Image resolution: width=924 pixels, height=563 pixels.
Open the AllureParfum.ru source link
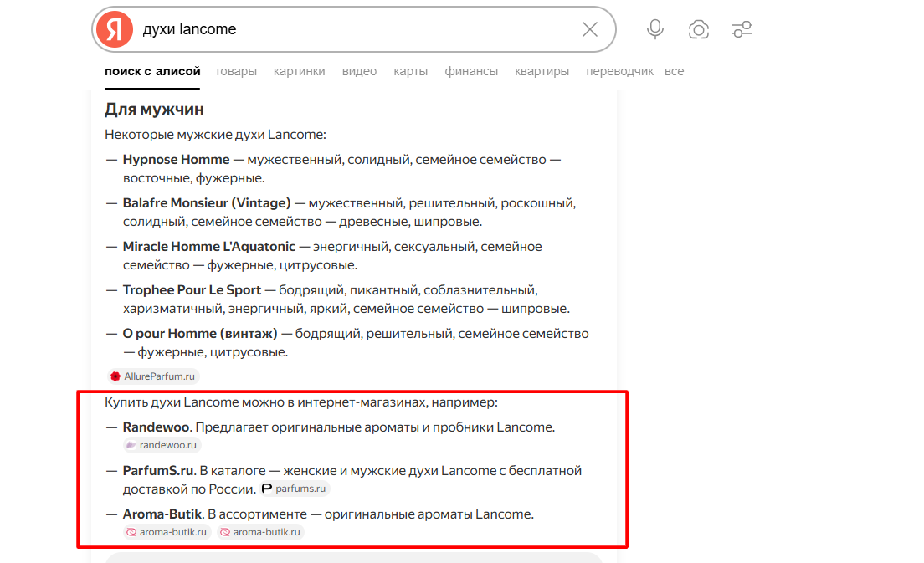159,376
